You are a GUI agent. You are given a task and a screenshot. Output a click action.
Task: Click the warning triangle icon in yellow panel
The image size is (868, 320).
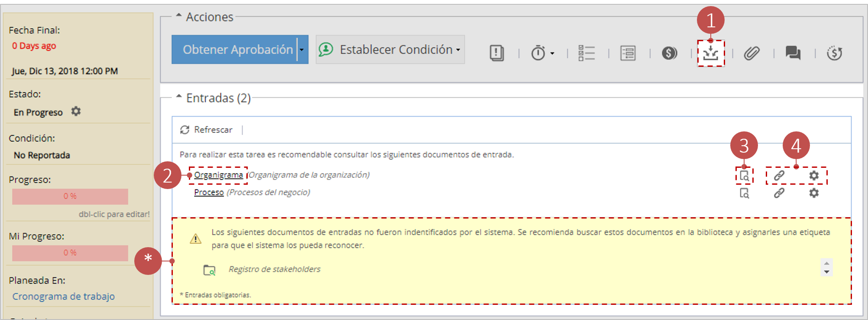tap(195, 238)
